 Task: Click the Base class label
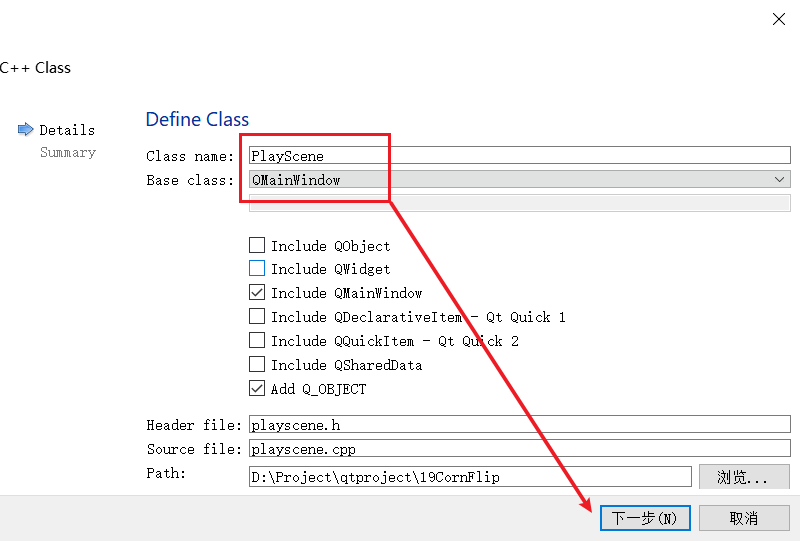point(190,180)
